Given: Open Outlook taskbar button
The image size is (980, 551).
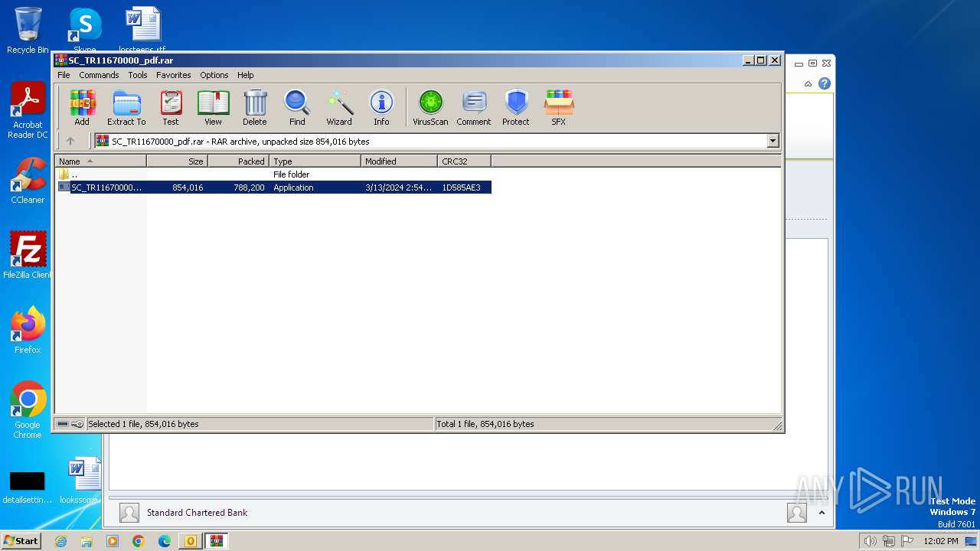Looking at the screenshot, I should coord(191,541).
